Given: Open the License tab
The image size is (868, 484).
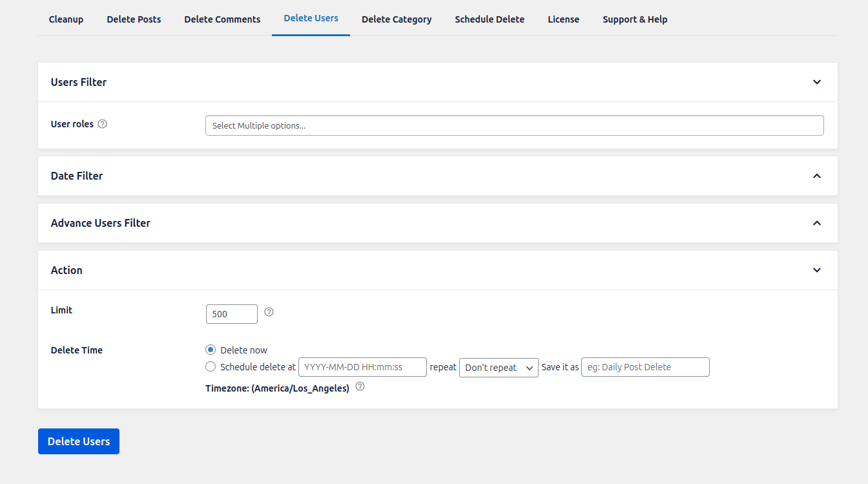Looking at the screenshot, I should tap(563, 19).
